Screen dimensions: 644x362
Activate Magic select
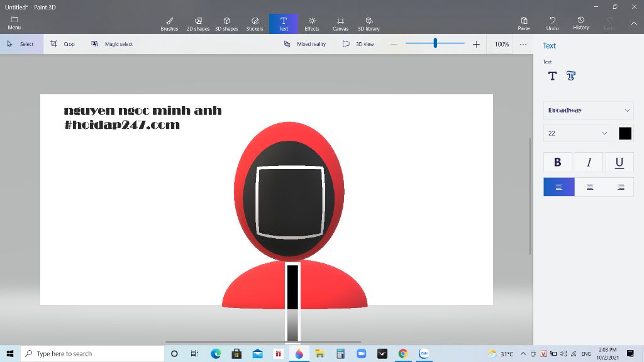click(112, 44)
